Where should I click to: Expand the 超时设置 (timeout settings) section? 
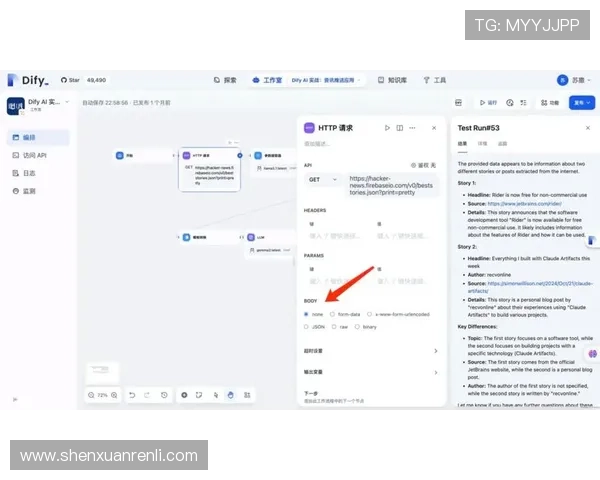coord(370,351)
